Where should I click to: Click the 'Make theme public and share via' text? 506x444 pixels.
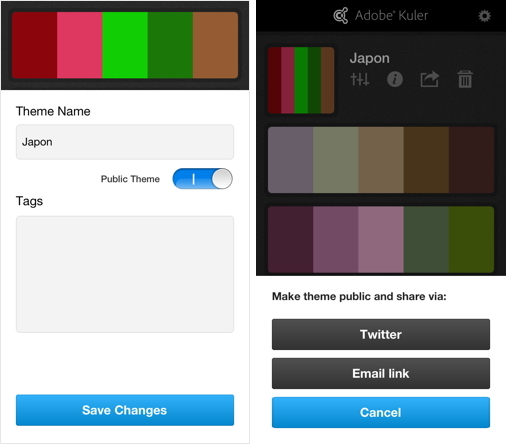click(x=359, y=296)
